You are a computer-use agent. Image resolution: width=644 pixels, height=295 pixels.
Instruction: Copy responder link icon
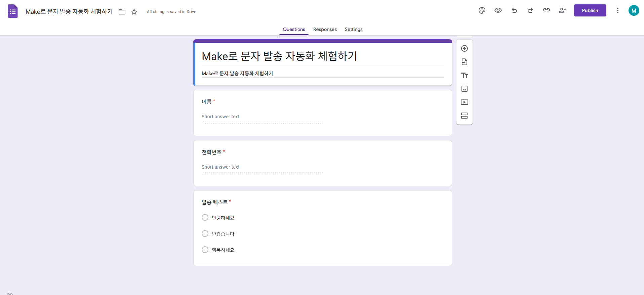[547, 10]
